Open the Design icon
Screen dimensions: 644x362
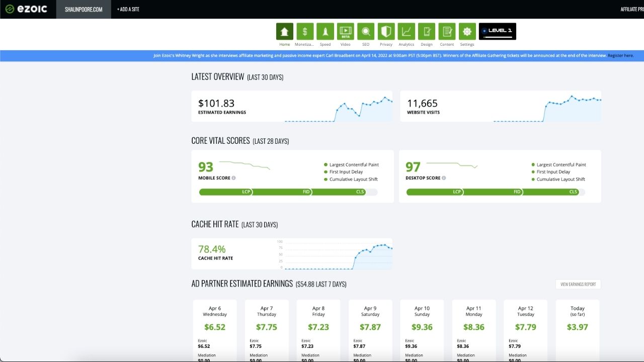pos(427,32)
